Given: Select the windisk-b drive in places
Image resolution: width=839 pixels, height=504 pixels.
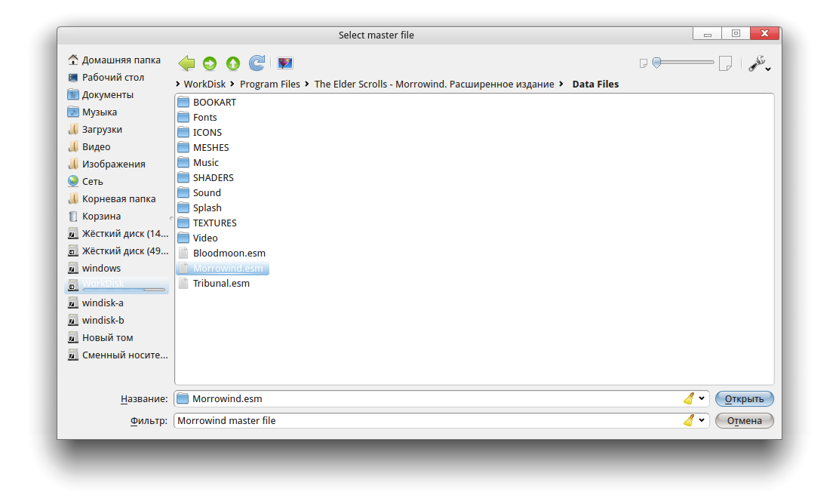Looking at the screenshot, I should pyautogui.click(x=117, y=320).
